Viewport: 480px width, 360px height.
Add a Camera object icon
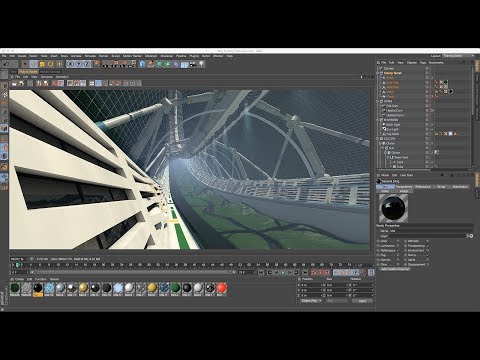pos(193,64)
